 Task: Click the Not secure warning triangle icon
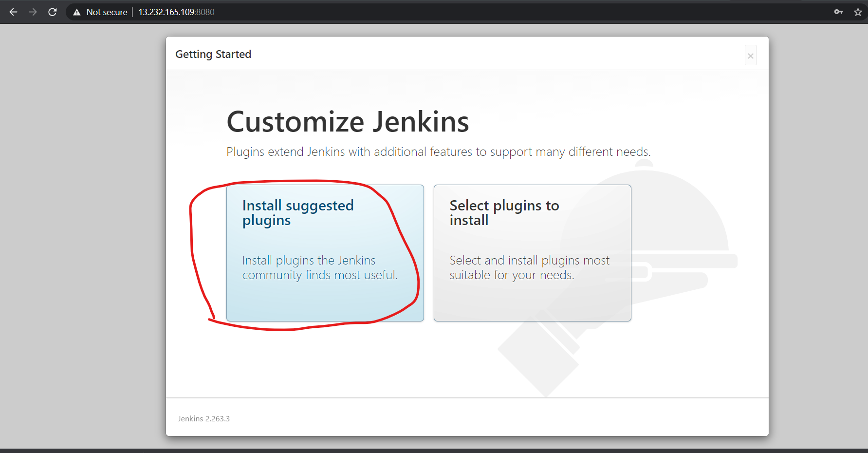[76, 12]
